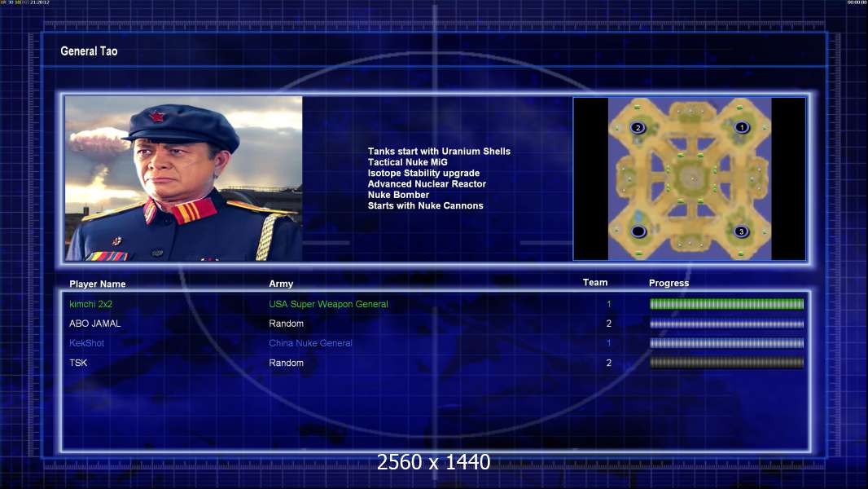
Task: Click 'Nuke Bomber' line
Action: tap(398, 195)
